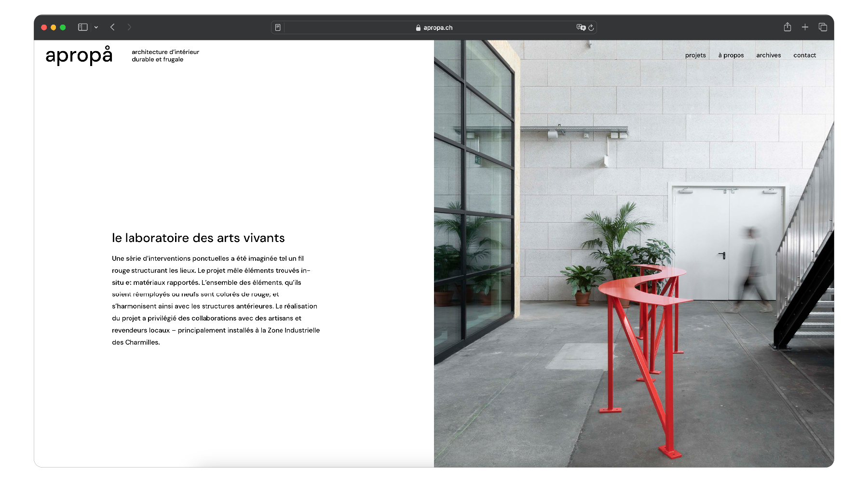Open the Reader view icon

278,27
